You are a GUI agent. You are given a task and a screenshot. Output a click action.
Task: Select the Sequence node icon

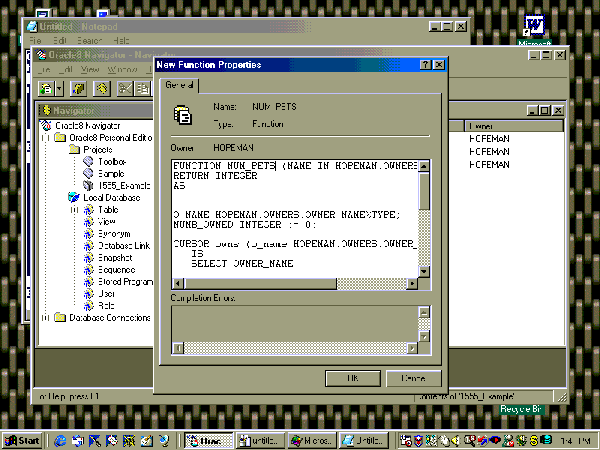(89, 270)
